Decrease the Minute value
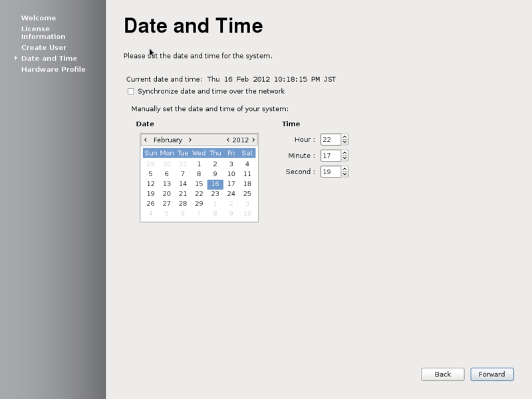The image size is (532, 399). point(344,158)
